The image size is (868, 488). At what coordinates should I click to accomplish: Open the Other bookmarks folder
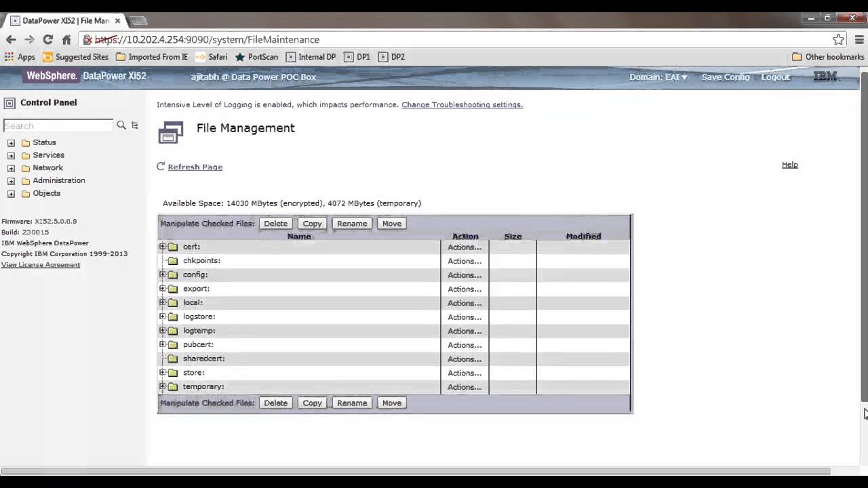(x=828, y=57)
